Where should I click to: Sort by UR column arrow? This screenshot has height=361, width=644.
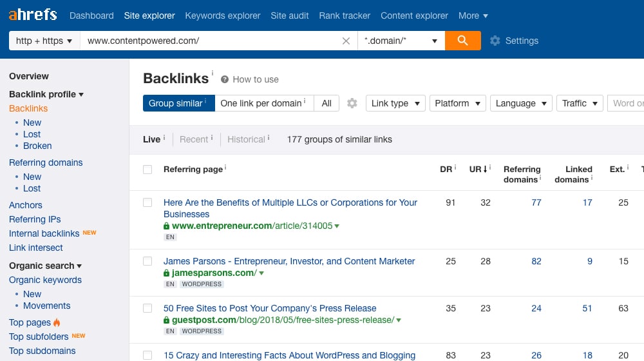(x=485, y=169)
